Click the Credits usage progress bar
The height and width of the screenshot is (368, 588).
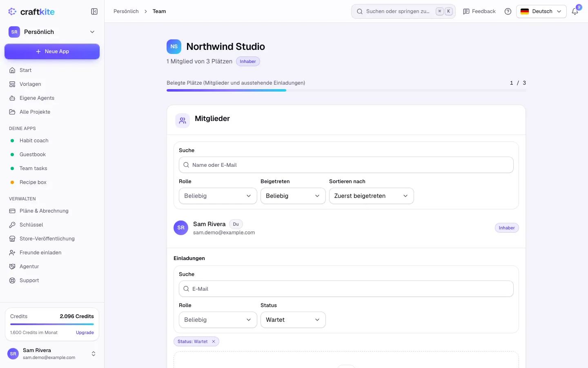pos(52,324)
